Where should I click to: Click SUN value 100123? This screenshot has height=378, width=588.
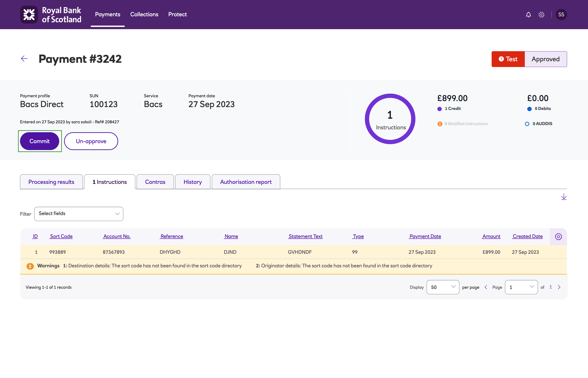pos(103,104)
